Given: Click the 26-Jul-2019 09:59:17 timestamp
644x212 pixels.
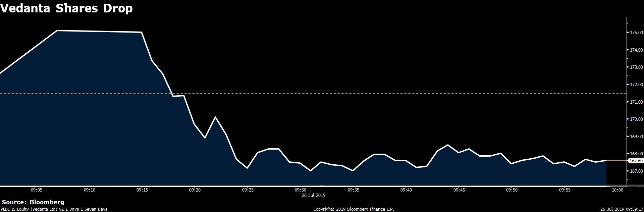Looking at the screenshot, I should tap(622, 209).
